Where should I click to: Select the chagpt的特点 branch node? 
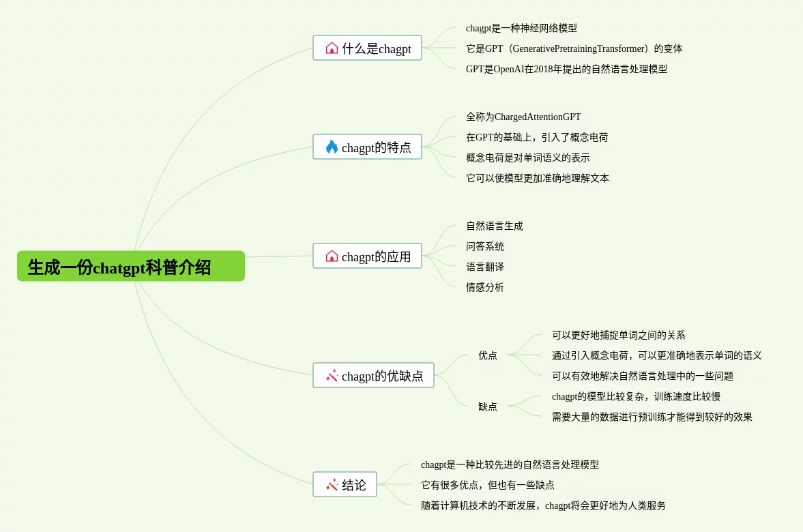[367, 147]
